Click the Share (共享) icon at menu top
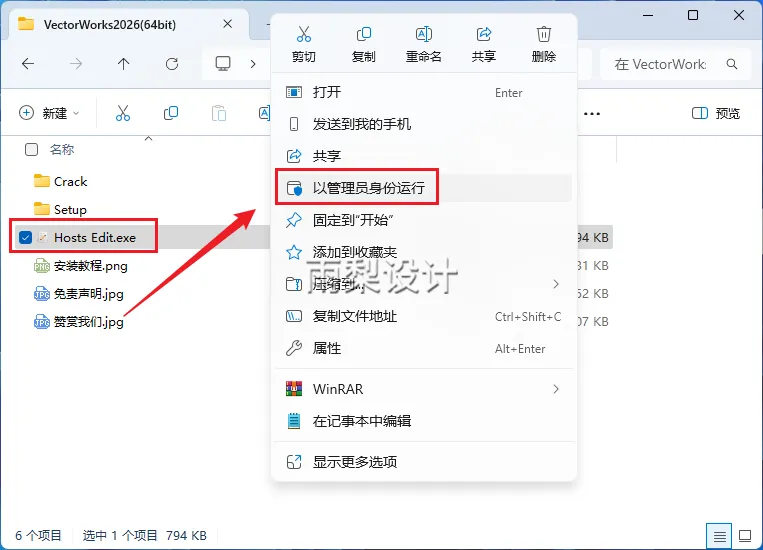763x550 pixels. click(484, 34)
